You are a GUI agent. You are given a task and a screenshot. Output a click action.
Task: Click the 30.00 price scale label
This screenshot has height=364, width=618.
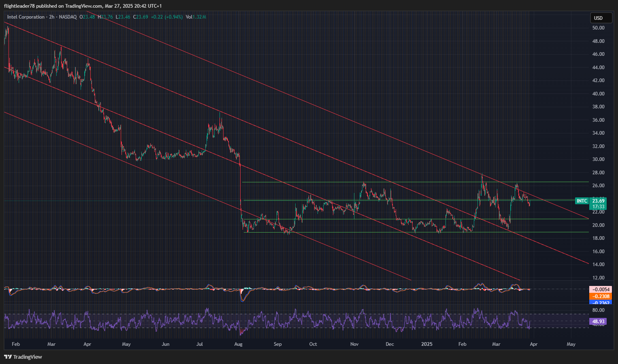(598, 159)
